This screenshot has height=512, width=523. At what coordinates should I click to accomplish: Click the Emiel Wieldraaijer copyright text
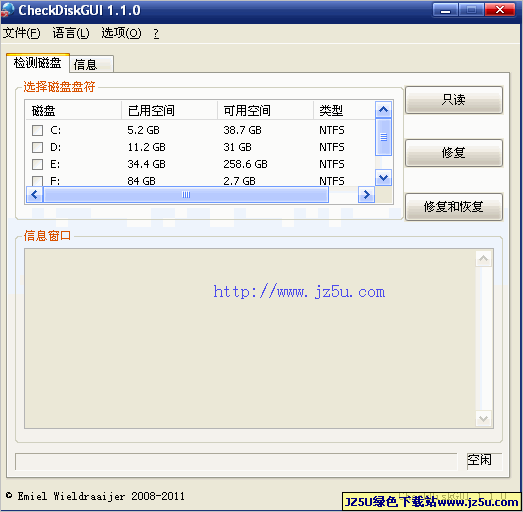tap(95, 496)
